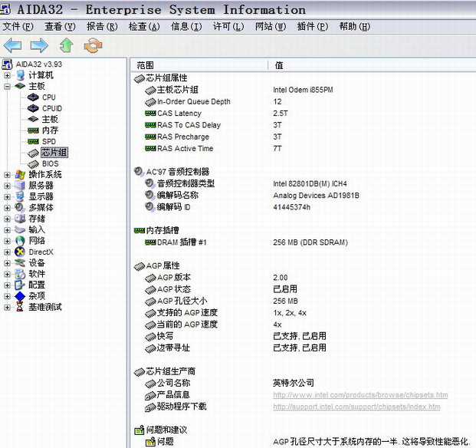Screen dimensions: 476x448
Task: Open the 文件(F) menu
Action: point(17,27)
